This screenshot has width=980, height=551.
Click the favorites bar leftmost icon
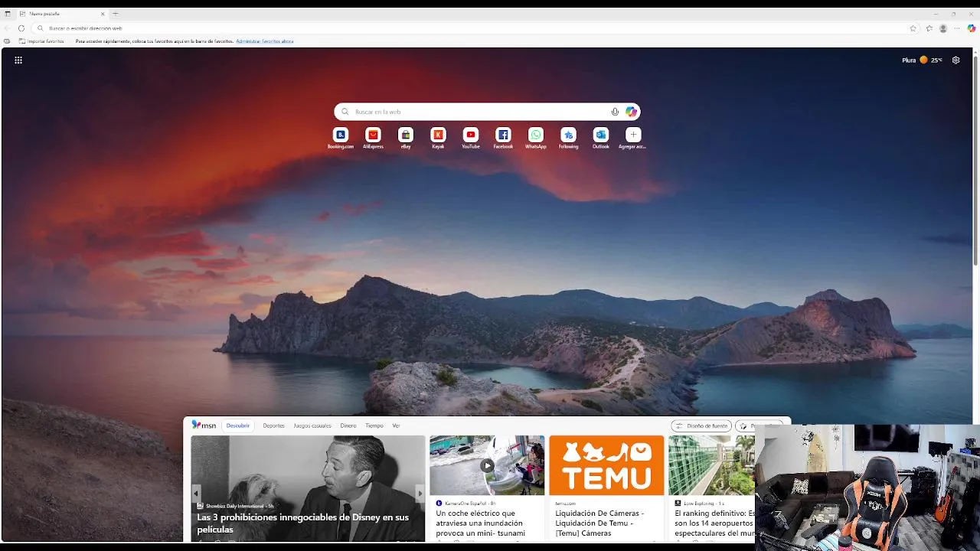point(7,41)
